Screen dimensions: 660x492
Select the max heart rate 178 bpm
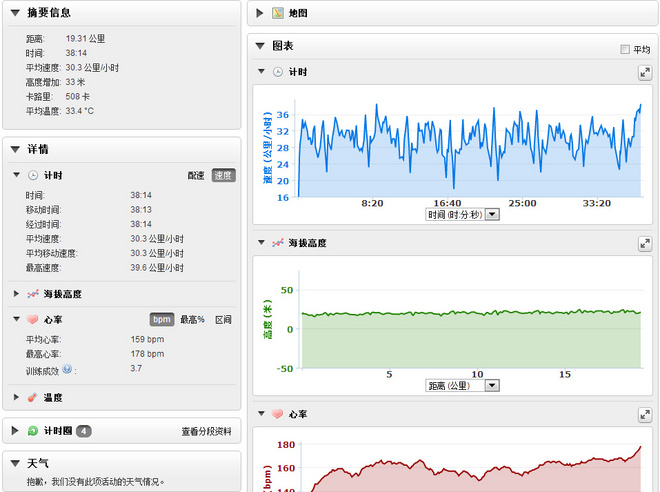tap(147, 354)
